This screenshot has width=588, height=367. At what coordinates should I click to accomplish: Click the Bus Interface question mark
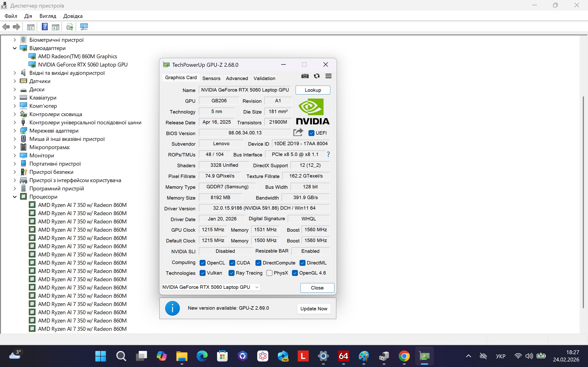pyautogui.click(x=328, y=154)
